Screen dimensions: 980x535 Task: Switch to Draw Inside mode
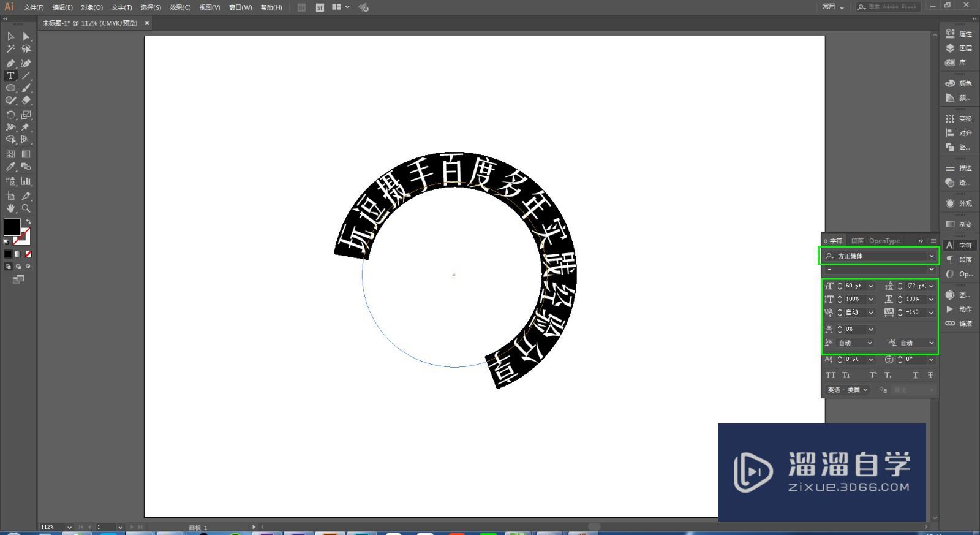[28, 267]
